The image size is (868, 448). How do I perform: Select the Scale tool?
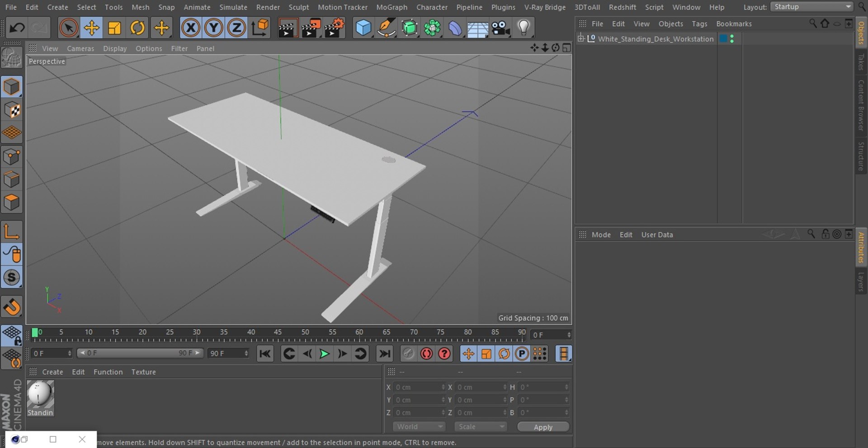pos(114,28)
